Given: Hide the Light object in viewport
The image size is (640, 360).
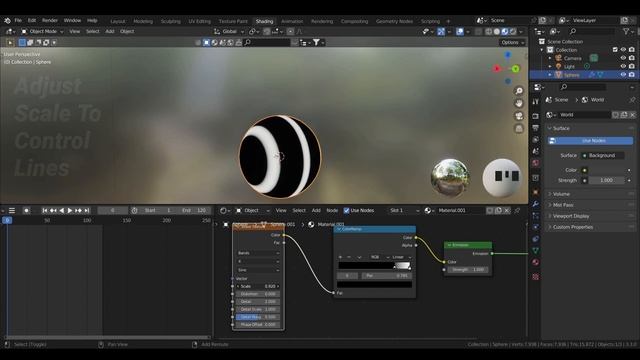Looking at the screenshot, I should tap(623, 67).
